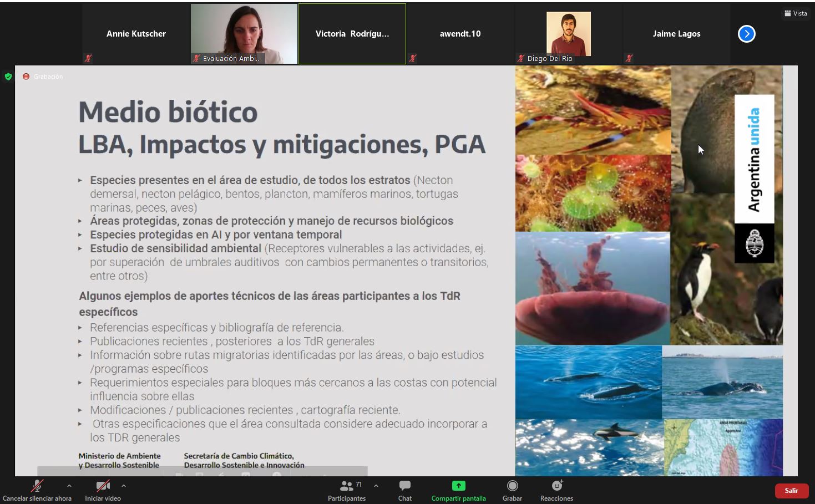Start camera with Iniciar video button

pos(103,490)
